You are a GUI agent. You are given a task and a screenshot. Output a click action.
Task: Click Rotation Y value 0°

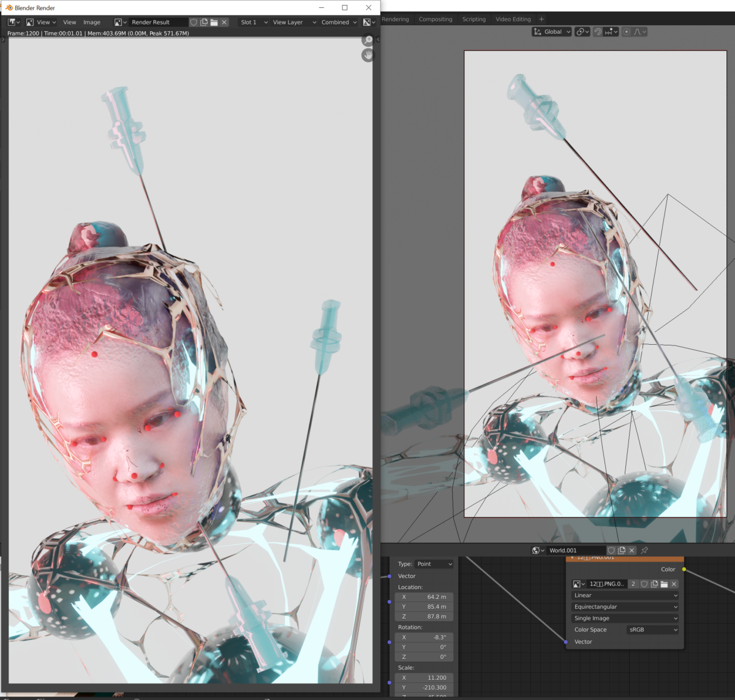tap(424, 647)
